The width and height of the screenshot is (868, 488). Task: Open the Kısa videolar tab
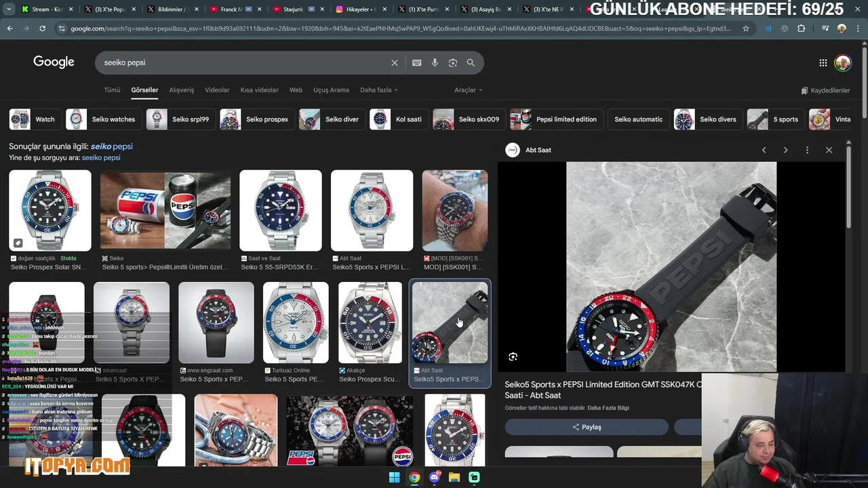[259, 90]
